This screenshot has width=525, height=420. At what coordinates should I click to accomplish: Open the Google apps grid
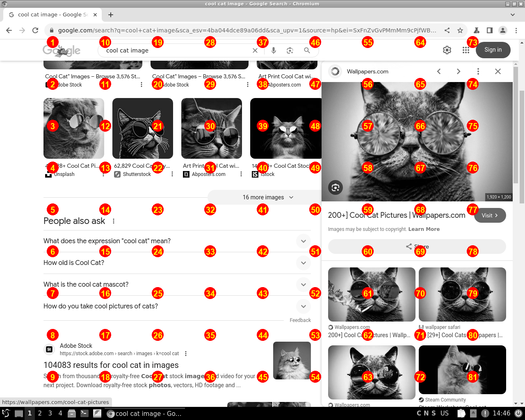pyautogui.click(x=466, y=50)
